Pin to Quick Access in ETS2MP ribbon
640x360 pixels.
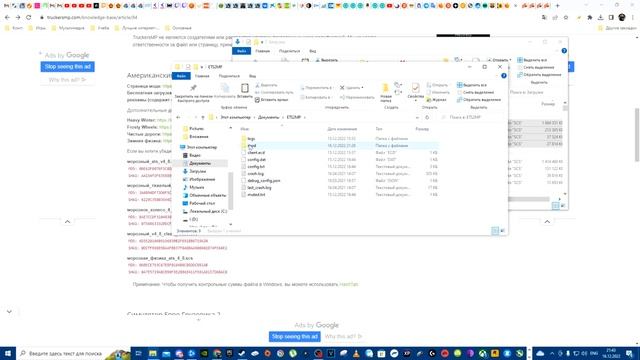193,92
